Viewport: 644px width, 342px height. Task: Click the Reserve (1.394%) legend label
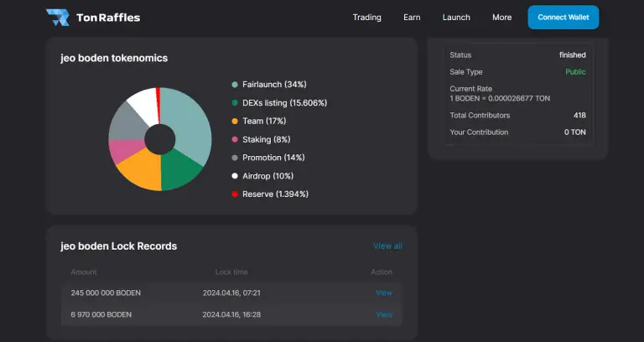275,194
